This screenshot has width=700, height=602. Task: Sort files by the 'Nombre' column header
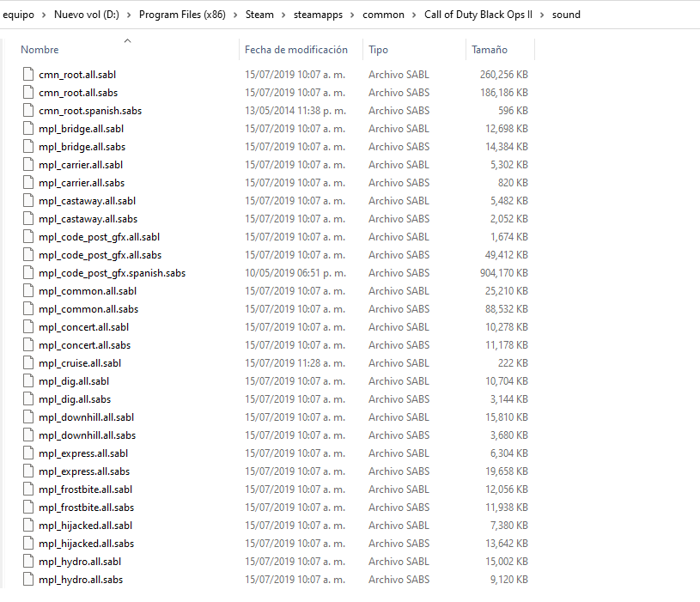tap(40, 50)
